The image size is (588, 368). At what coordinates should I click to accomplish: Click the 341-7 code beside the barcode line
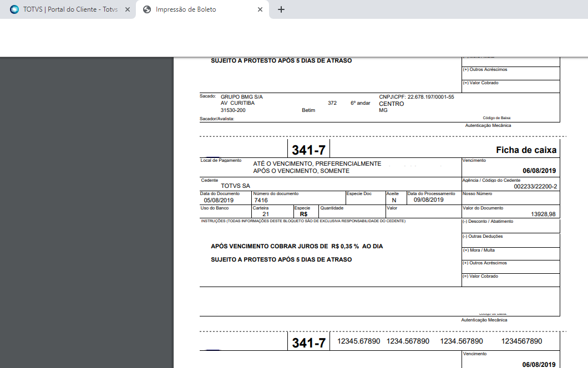(x=308, y=343)
